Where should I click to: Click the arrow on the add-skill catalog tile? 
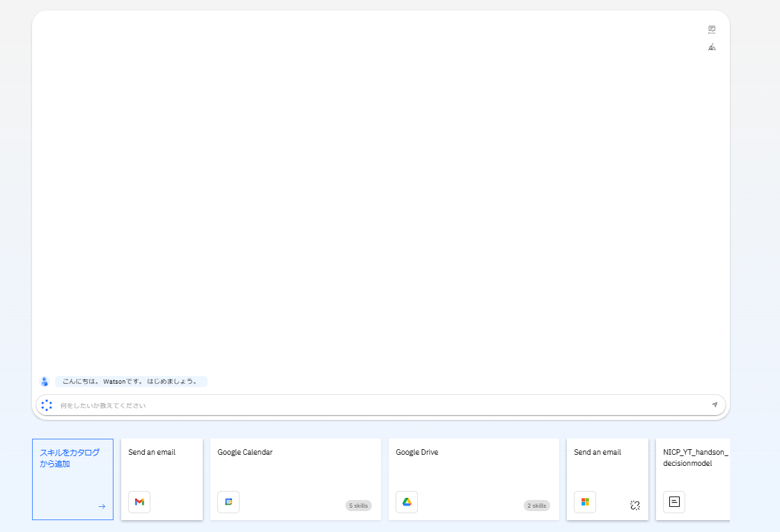[102, 506]
